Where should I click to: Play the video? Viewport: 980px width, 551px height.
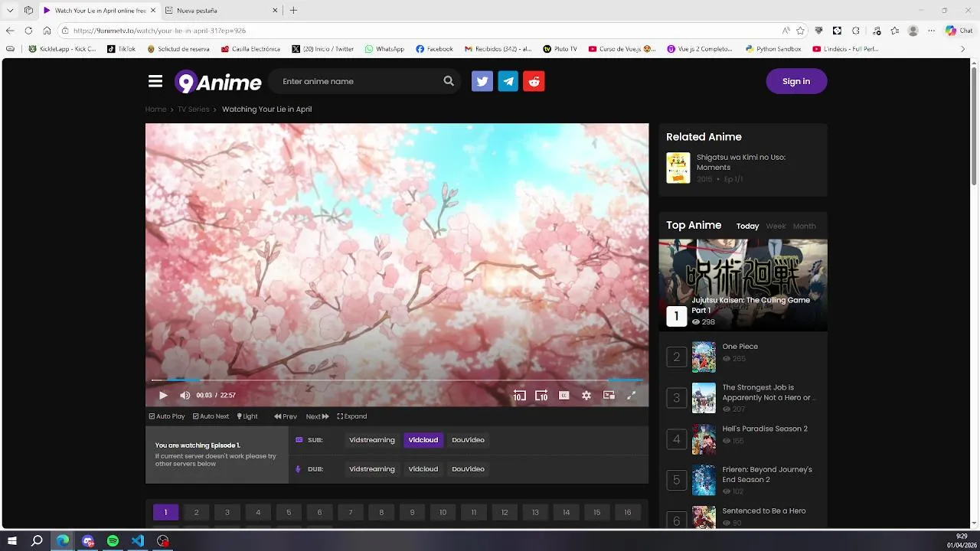click(163, 396)
